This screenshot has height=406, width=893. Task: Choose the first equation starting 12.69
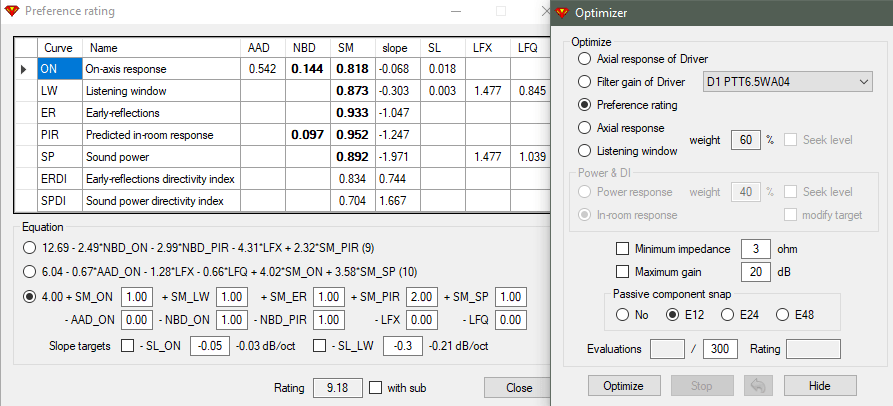[28, 248]
